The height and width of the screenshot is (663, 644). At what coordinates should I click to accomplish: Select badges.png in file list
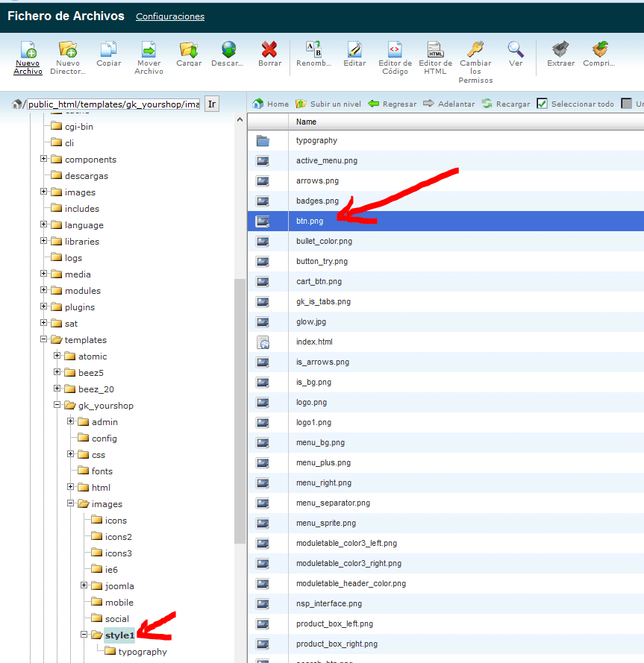point(317,201)
